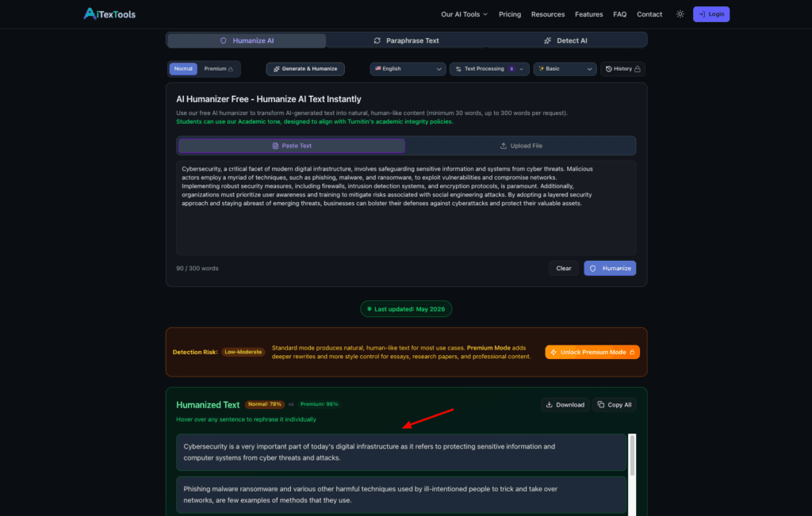Click the chevron arrow of Text Processing dropdown

click(x=522, y=69)
